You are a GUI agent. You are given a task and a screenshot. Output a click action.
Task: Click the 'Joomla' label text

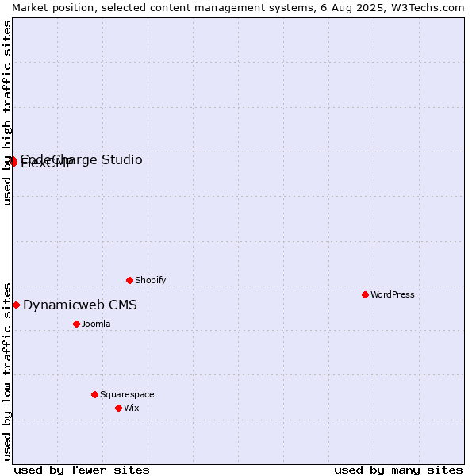[x=96, y=324]
